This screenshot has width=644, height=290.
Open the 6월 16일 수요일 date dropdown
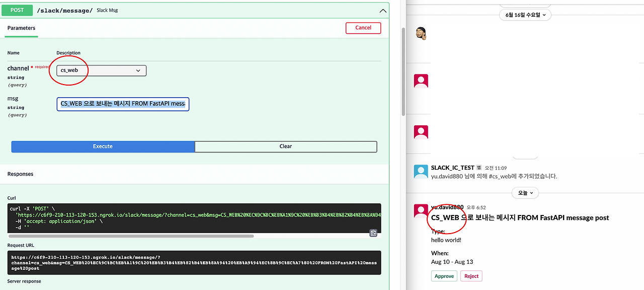tap(525, 15)
